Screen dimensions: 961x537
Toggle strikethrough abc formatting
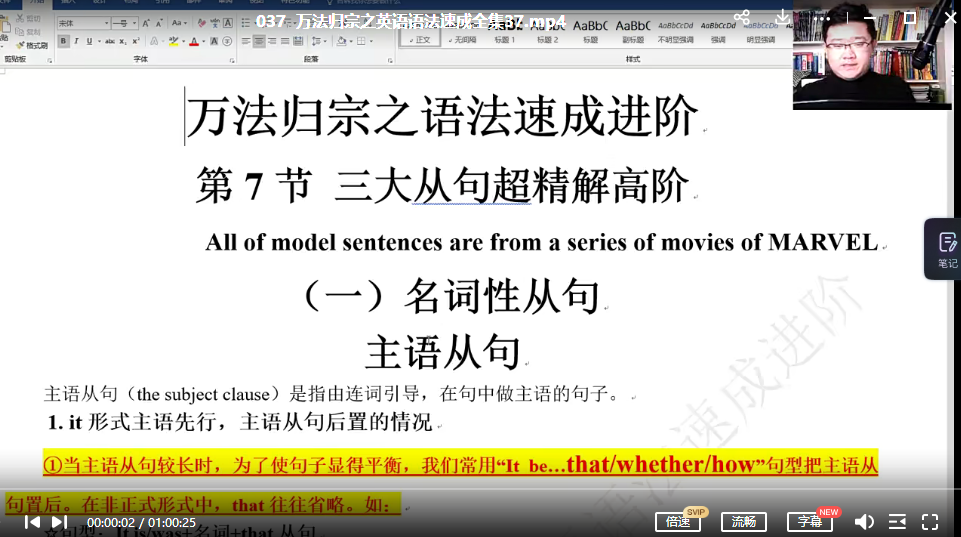[x=110, y=41]
